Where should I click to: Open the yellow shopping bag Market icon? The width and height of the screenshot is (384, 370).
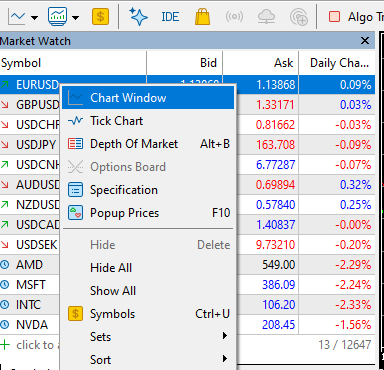pyautogui.click(x=202, y=17)
